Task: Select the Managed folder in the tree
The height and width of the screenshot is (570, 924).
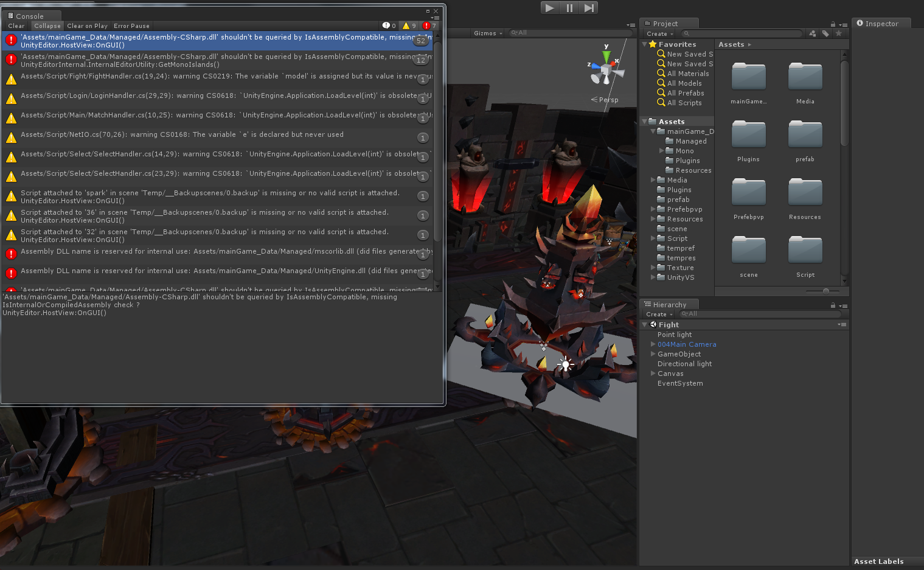Action: (x=691, y=141)
